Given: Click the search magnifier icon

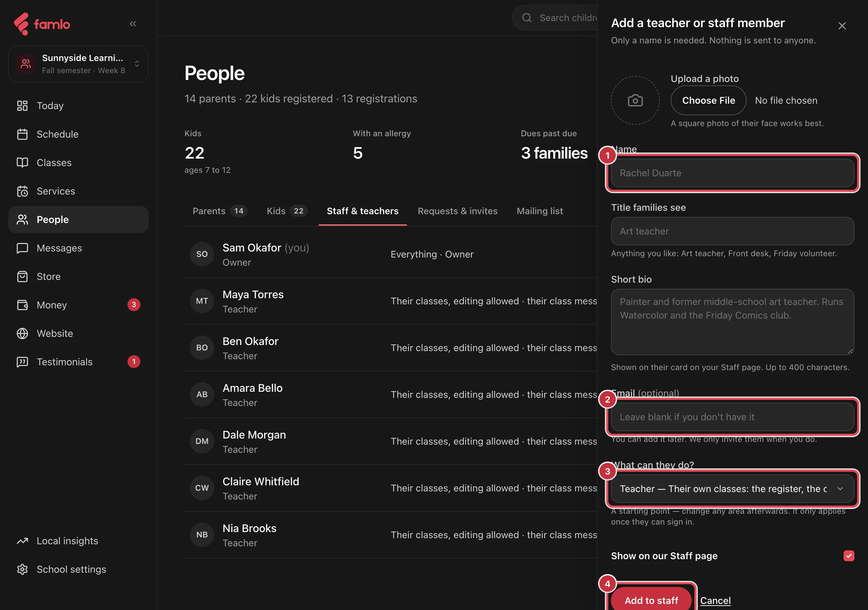Looking at the screenshot, I should click(x=527, y=18).
